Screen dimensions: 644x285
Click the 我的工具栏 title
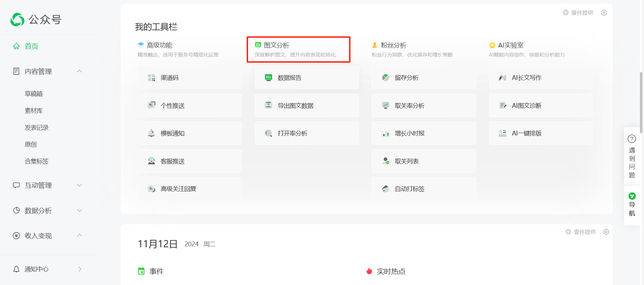click(x=156, y=27)
